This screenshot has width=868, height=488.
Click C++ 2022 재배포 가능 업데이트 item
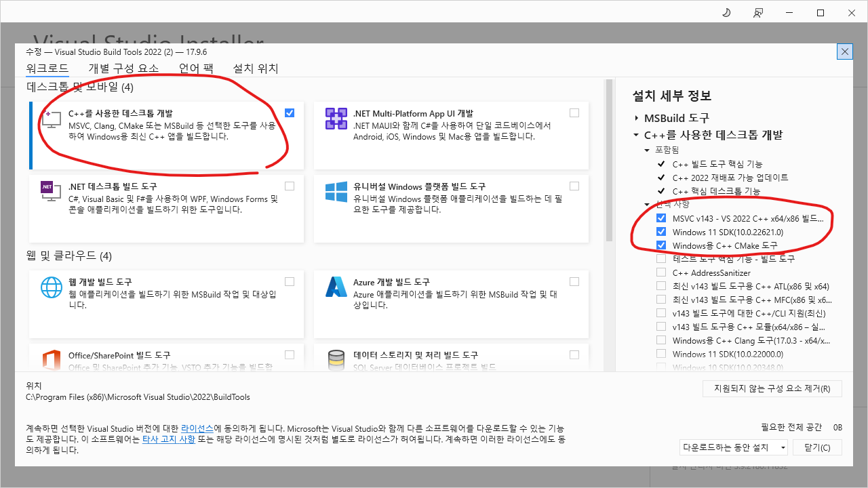coord(730,178)
